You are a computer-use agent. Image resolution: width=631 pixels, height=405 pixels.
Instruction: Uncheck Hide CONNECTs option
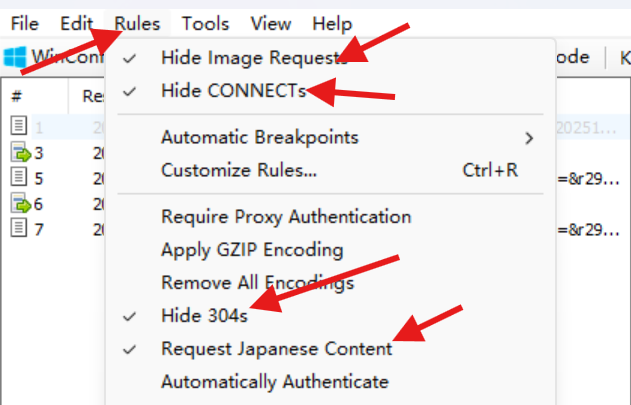[x=233, y=90]
